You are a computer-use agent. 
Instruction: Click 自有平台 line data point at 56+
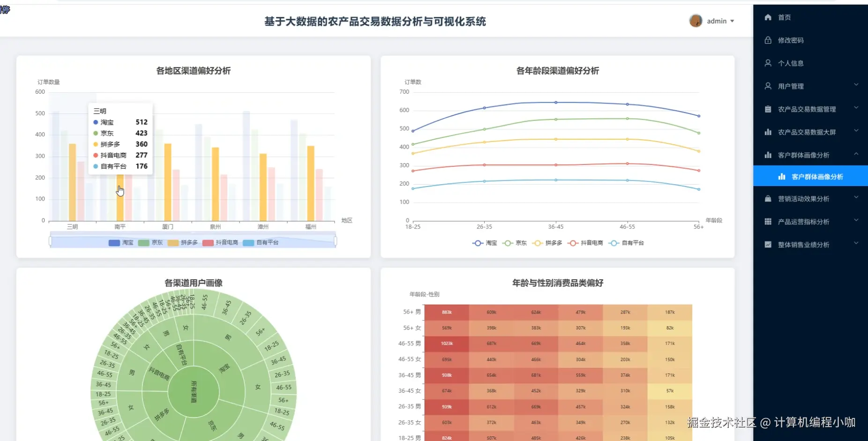(699, 189)
